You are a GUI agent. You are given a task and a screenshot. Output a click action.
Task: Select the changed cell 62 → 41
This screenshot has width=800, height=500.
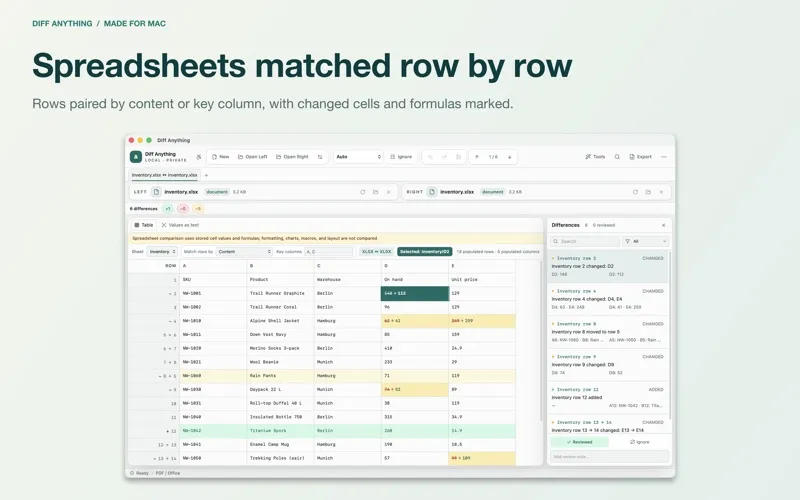415,321
